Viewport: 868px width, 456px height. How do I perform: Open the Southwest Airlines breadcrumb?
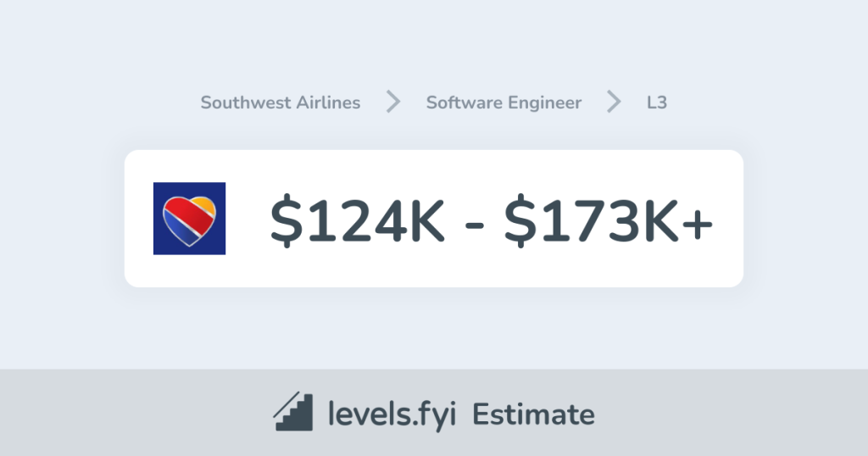(280, 103)
